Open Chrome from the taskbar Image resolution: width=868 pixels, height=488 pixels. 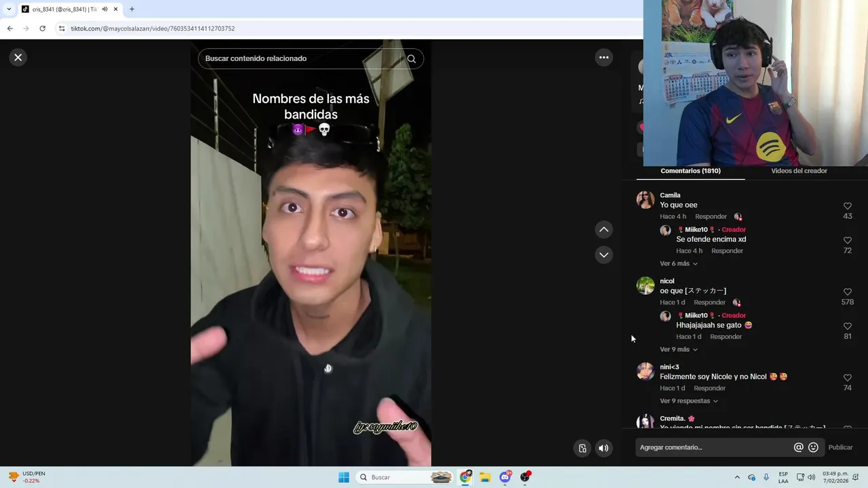[x=465, y=477]
